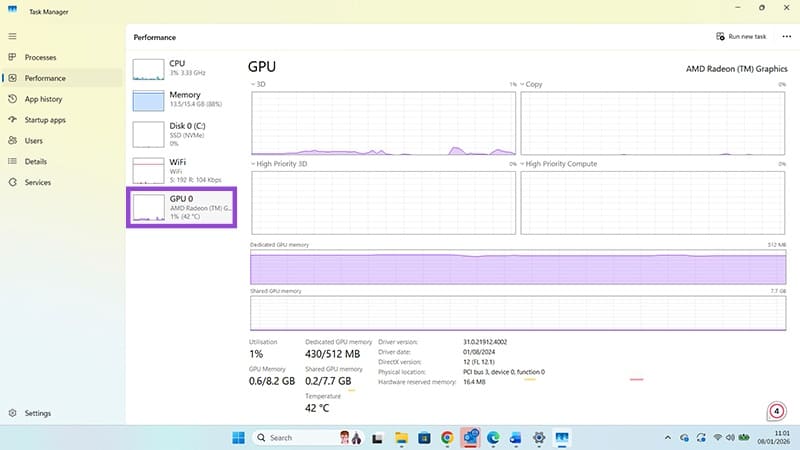
Task: Click the AMD Radeon (TM) Graphics title
Action: pyautogui.click(x=736, y=69)
